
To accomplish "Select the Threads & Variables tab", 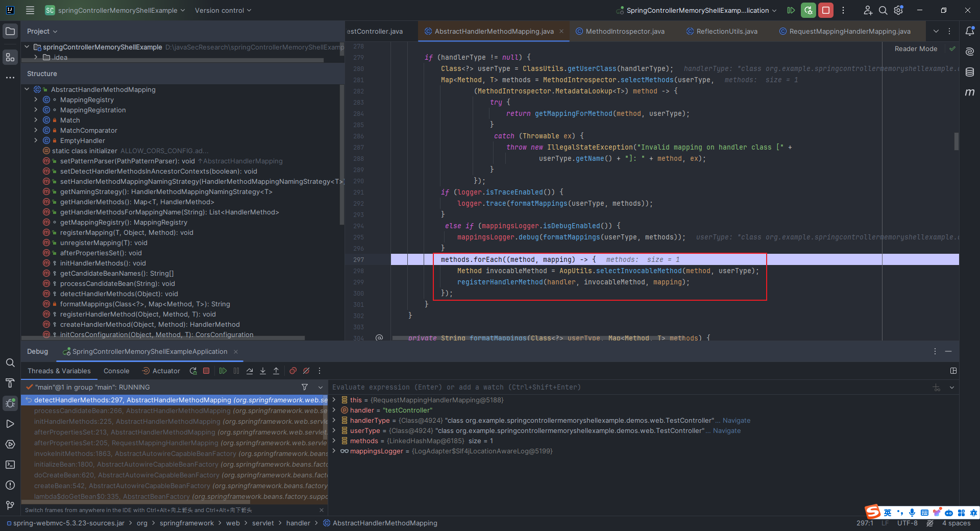I will [59, 371].
